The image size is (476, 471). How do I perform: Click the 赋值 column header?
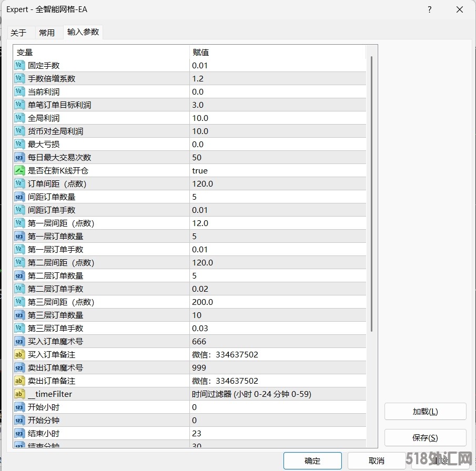pyautogui.click(x=278, y=52)
